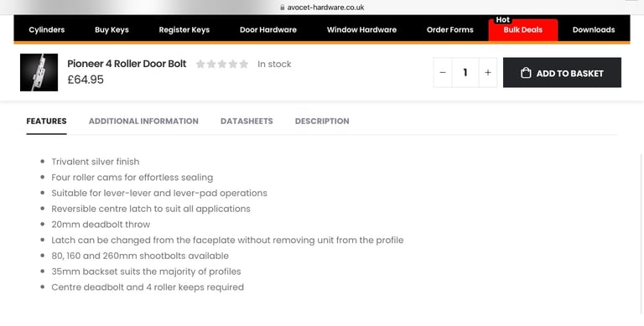
Task: Open the Buy Keys menu
Action: (112, 29)
